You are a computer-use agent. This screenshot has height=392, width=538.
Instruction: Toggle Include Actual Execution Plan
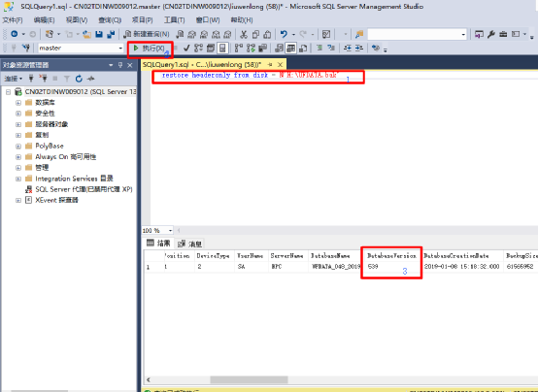pos(239,48)
